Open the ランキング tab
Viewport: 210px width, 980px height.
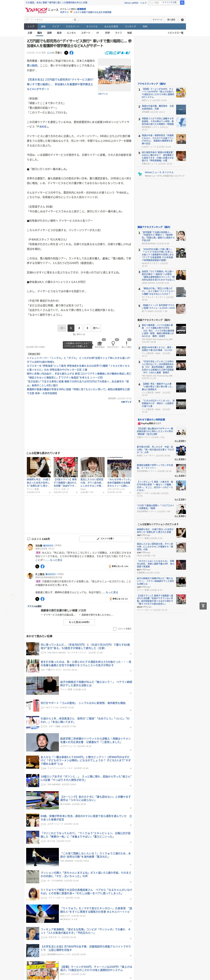(130, 27)
